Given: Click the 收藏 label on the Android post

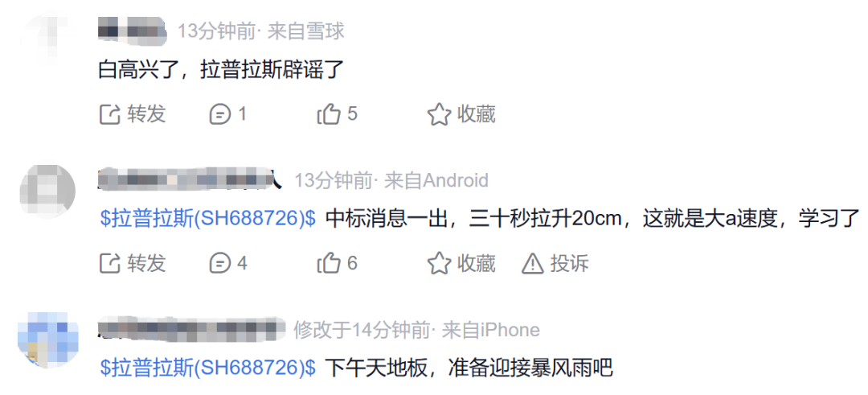Looking at the screenshot, I should tap(476, 263).
